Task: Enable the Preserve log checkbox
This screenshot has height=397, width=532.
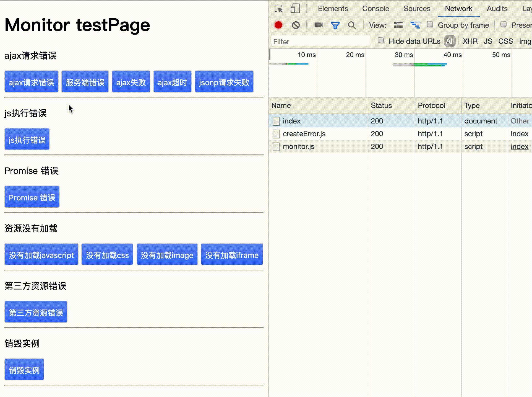Action: pos(504,24)
